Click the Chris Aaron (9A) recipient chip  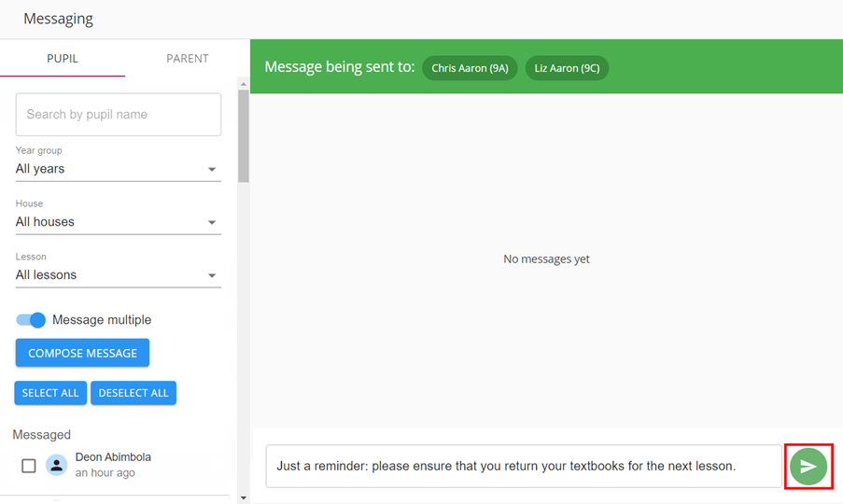pos(470,68)
